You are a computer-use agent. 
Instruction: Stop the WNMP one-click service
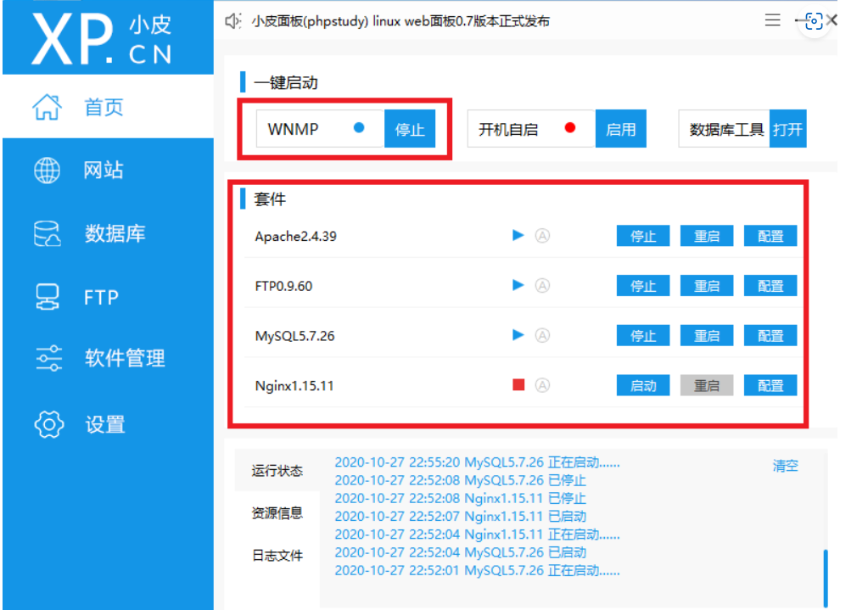[409, 129]
